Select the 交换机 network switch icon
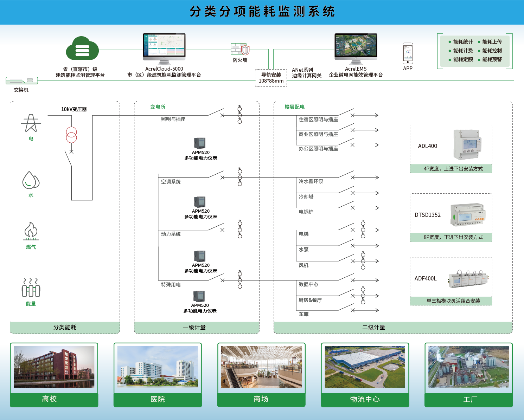 21,81
